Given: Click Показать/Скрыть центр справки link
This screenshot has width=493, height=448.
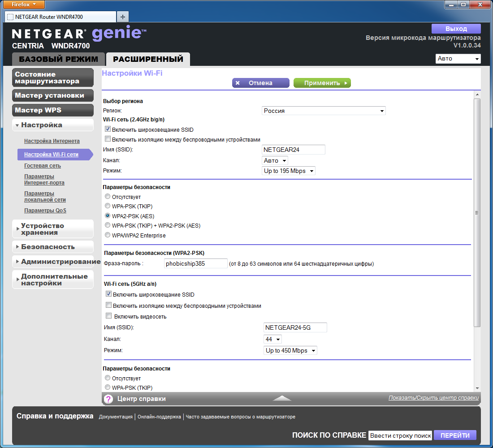Looking at the screenshot, I should 433,398.
